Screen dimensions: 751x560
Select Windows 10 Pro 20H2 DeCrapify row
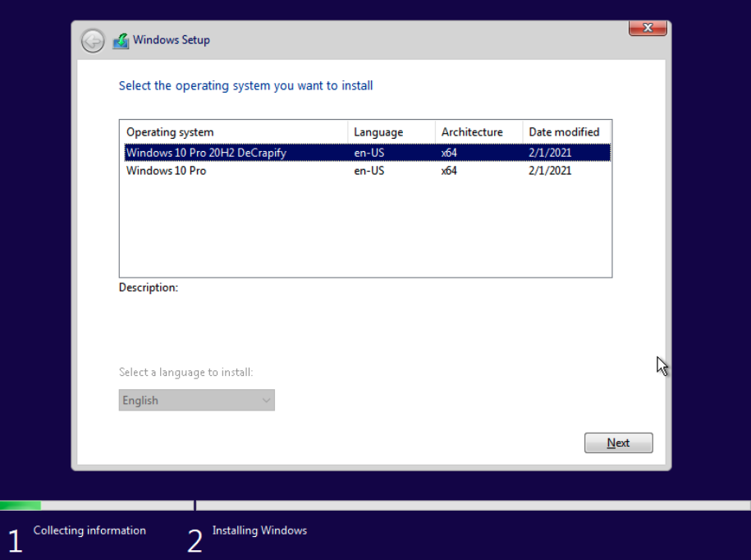click(368, 153)
